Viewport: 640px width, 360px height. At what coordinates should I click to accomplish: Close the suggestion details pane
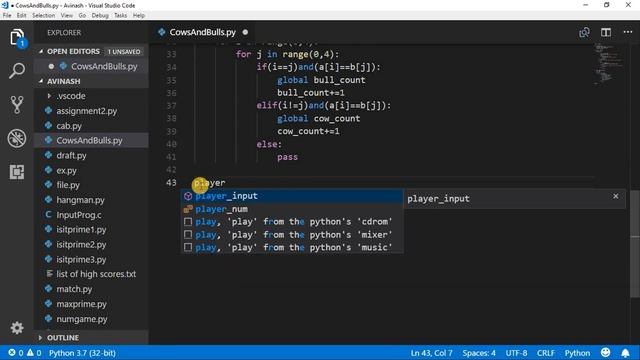pos(616,196)
